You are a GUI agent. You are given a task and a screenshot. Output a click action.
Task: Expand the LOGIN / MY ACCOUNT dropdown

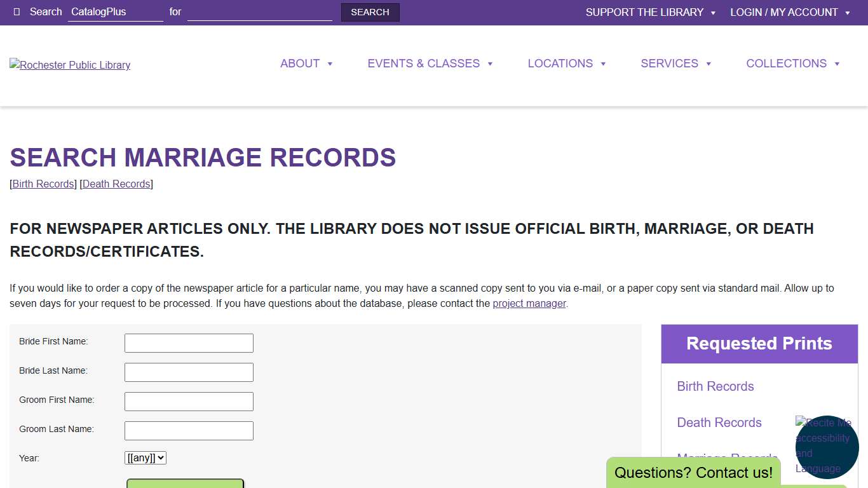point(783,12)
